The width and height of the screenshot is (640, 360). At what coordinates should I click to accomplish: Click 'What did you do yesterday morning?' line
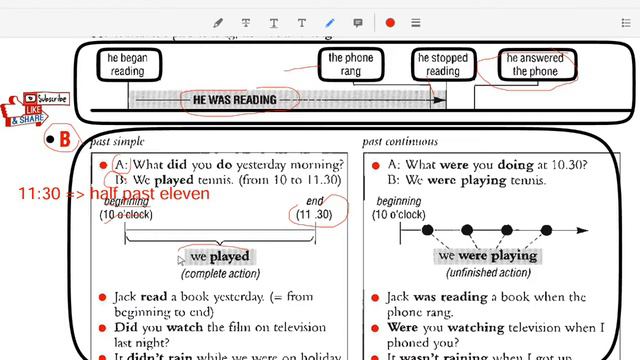(229, 165)
